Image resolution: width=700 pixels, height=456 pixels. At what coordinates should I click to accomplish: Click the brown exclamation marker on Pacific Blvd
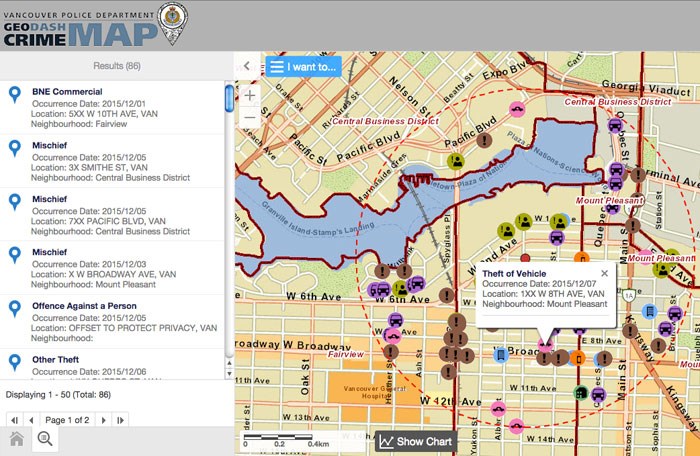(484, 140)
